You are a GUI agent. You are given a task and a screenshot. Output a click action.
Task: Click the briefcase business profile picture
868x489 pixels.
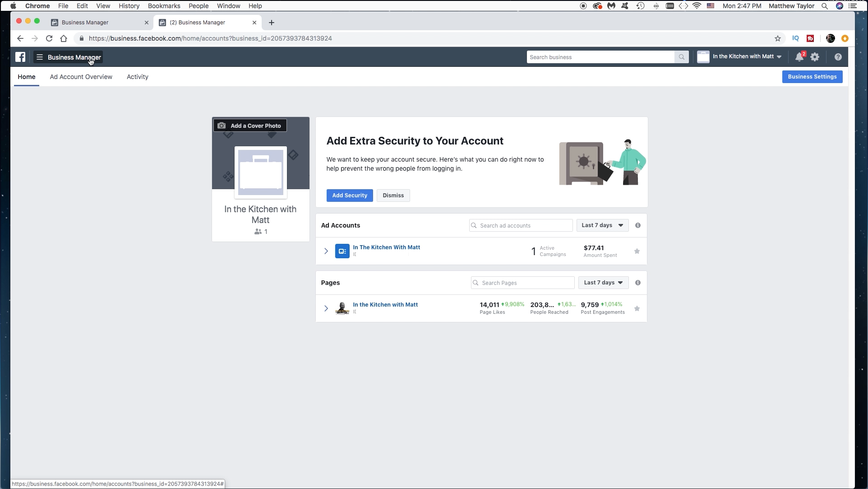tap(261, 172)
